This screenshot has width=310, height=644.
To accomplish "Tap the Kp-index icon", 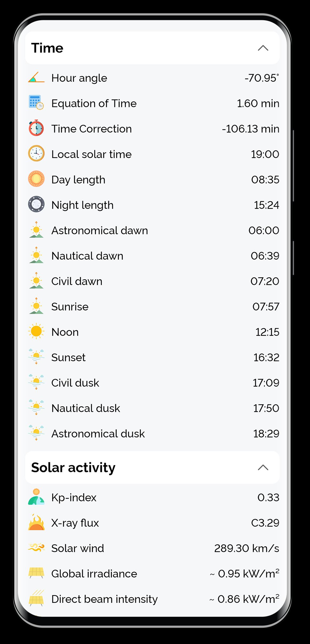I will 36,497.
